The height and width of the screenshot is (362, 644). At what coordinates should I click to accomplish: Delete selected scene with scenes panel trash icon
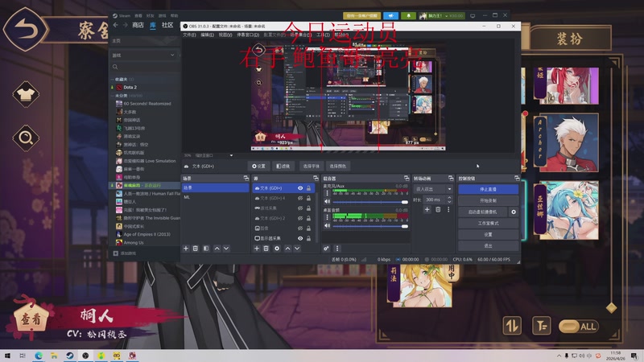click(x=196, y=249)
